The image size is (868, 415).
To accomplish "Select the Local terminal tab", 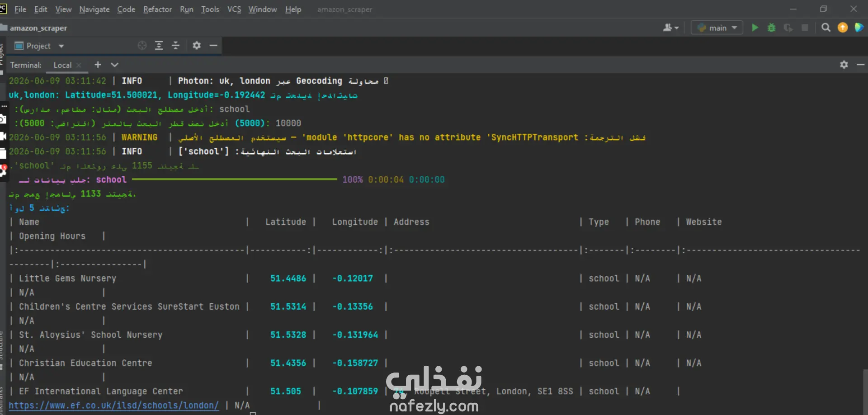I will pyautogui.click(x=62, y=65).
